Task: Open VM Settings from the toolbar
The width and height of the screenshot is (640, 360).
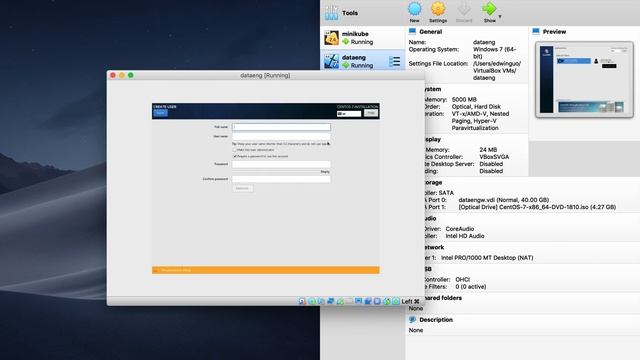Action: tap(438, 12)
